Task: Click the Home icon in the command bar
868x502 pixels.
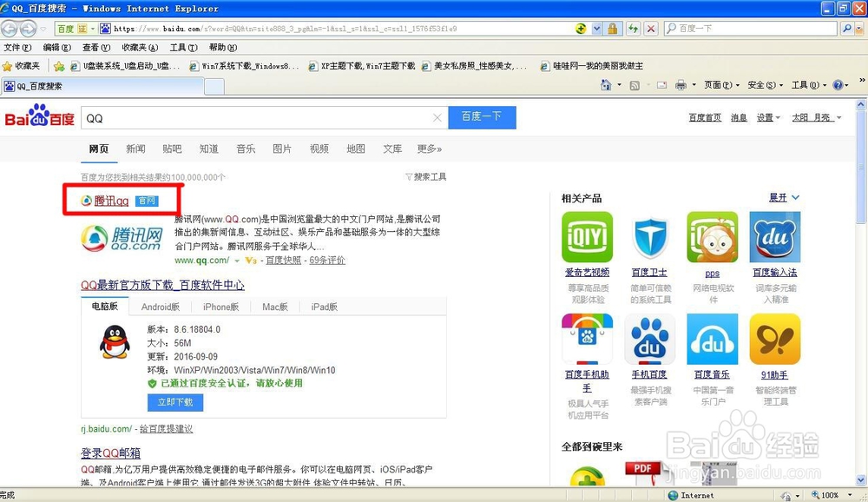Action: tap(606, 85)
